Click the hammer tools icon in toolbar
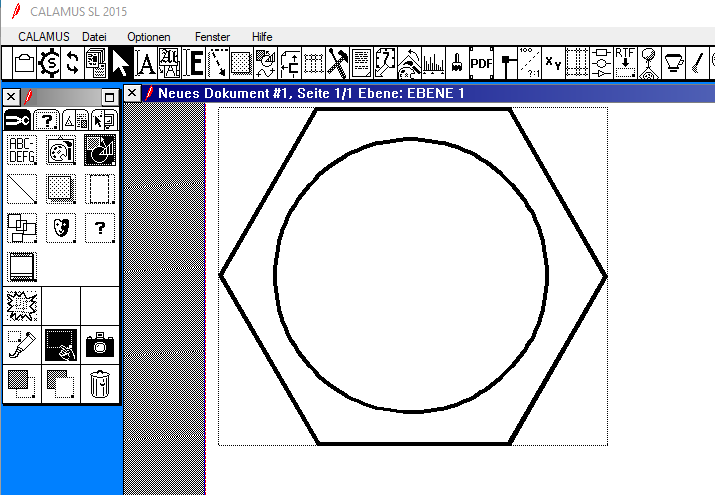The width and height of the screenshot is (715, 495). (x=337, y=62)
